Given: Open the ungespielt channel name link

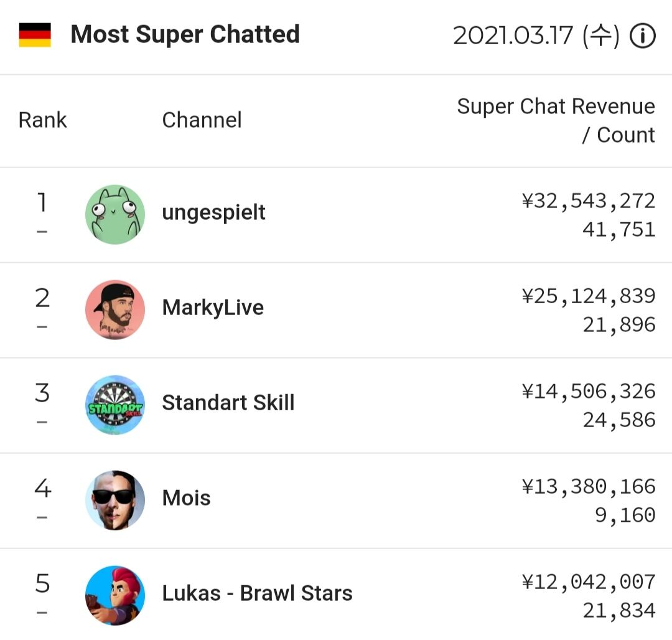Looking at the screenshot, I should 213,213.
